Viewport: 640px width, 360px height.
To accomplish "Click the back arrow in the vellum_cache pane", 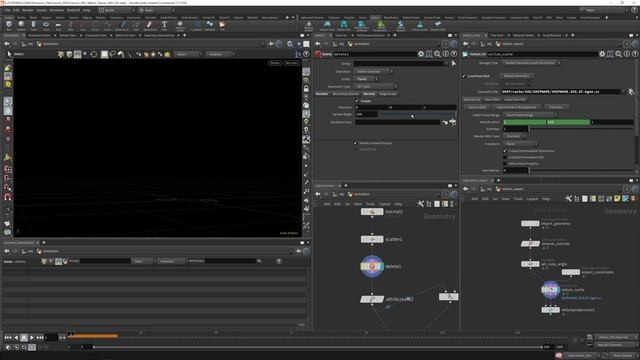I will 466,44.
